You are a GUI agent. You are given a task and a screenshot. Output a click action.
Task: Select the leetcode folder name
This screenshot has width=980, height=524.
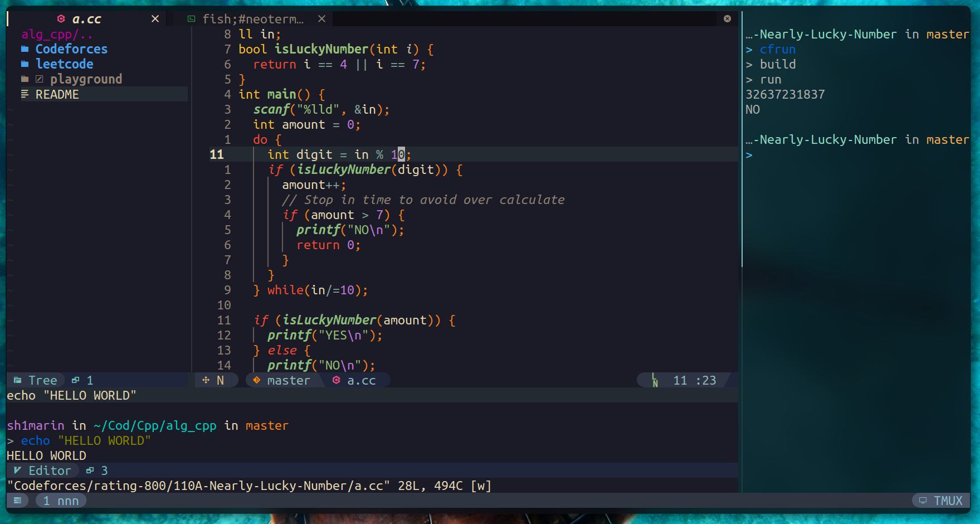click(x=64, y=64)
